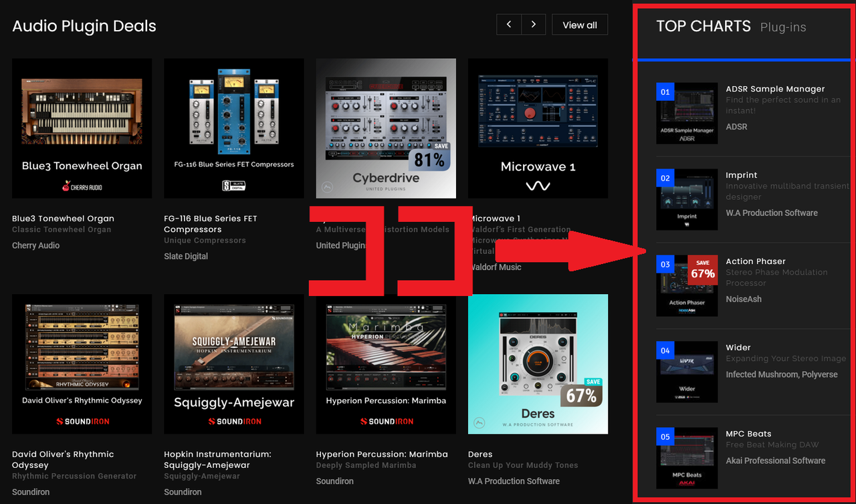
Task: Click 'Find the perfect sound in an instant!' description
Action: [x=783, y=105]
